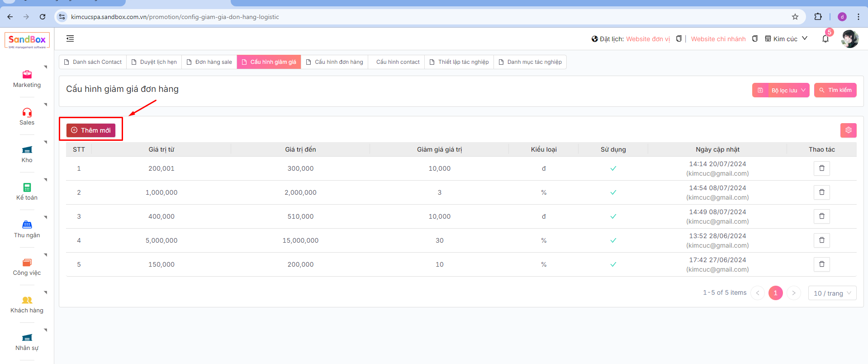
Task: Open the Thu ngân cashier icon
Action: [27, 225]
